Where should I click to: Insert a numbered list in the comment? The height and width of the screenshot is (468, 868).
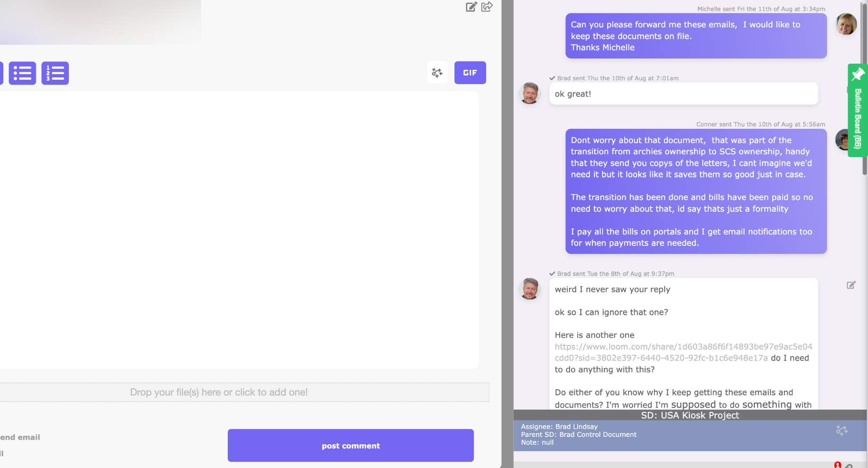[55, 73]
